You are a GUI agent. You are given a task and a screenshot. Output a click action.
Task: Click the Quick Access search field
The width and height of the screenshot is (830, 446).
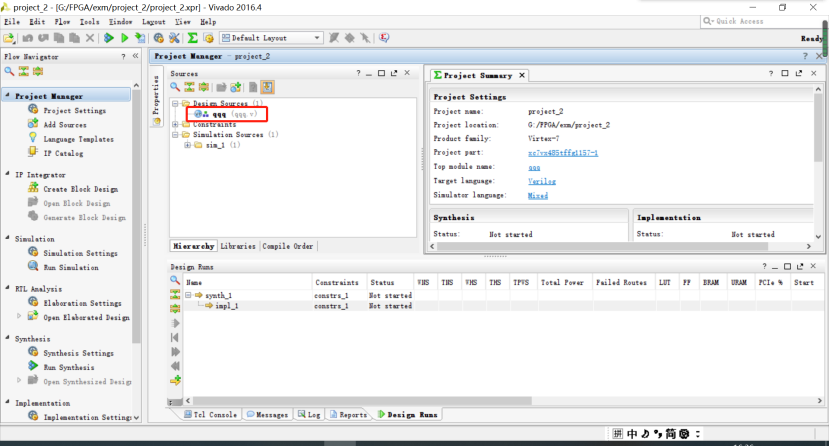760,21
